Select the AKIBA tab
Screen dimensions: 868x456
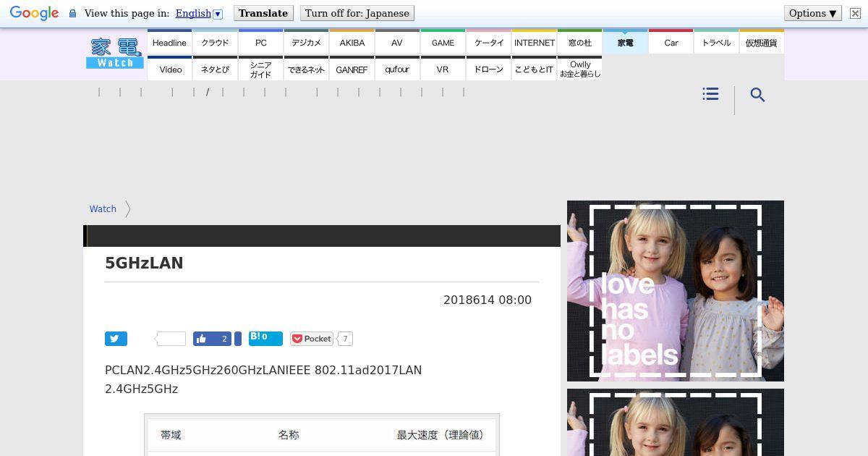point(352,42)
